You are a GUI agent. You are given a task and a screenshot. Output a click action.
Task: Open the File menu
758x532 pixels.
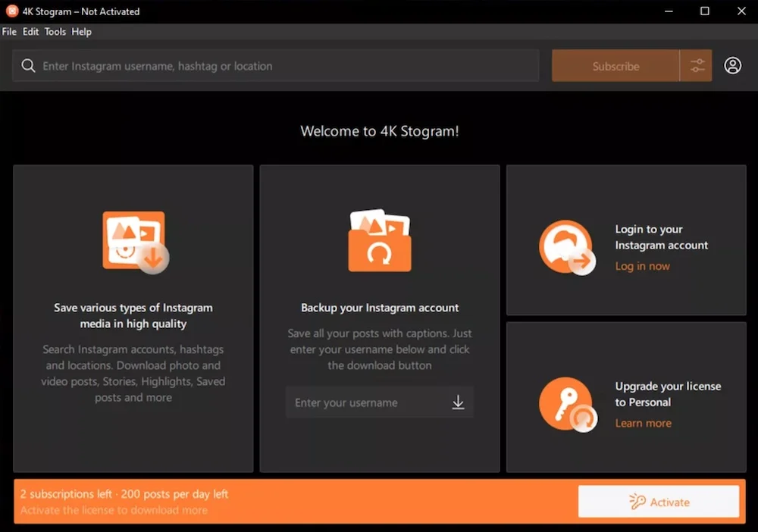9,32
